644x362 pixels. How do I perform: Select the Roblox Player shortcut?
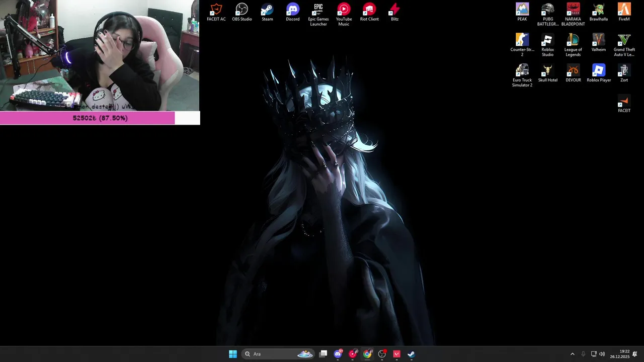[599, 73]
